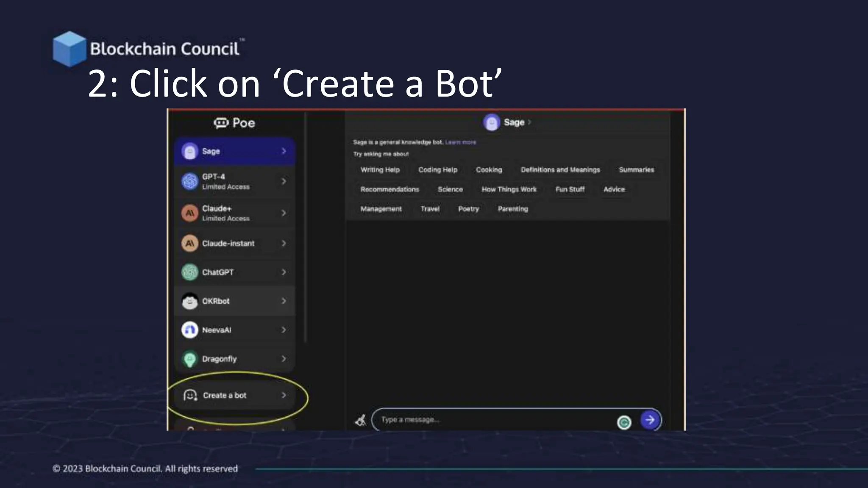Expand the NeevaAI row chevron
Screen dimensions: 868x488
[x=284, y=330]
